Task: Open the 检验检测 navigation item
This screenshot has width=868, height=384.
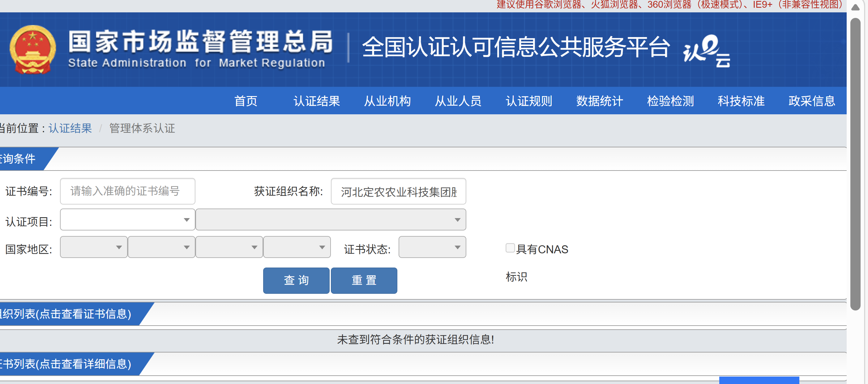Action: point(670,101)
